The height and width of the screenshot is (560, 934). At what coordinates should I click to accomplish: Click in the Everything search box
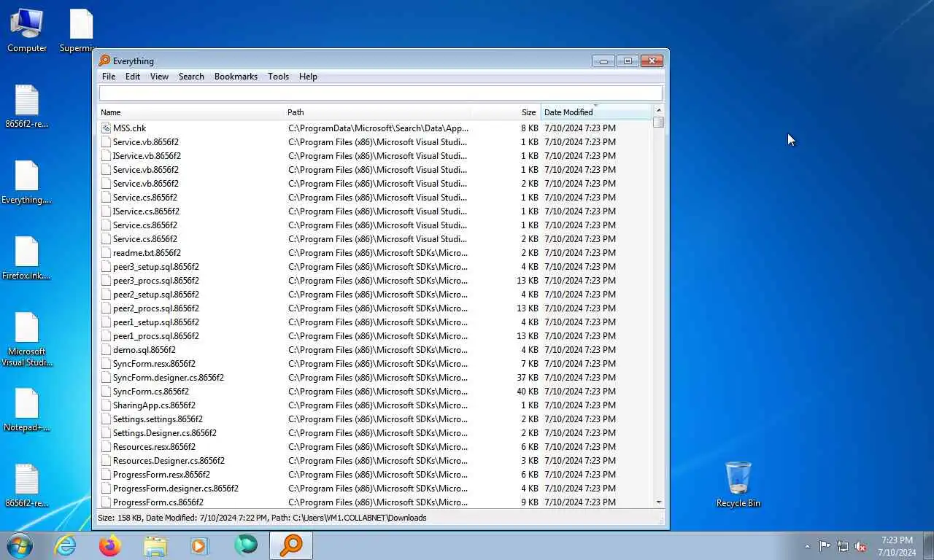click(x=380, y=93)
